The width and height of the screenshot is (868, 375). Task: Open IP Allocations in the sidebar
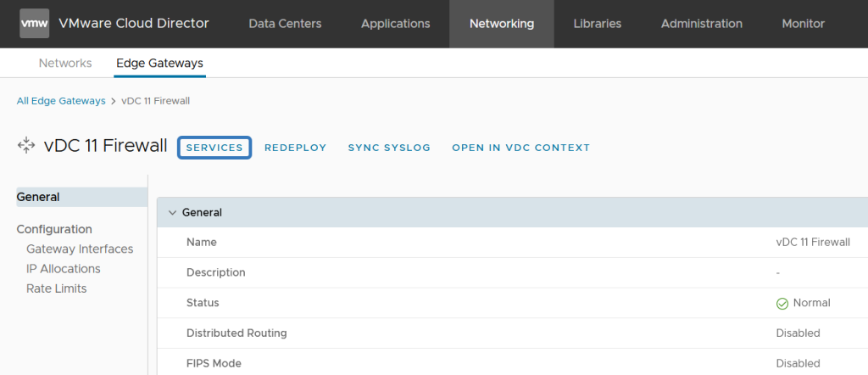pyautogui.click(x=64, y=269)
